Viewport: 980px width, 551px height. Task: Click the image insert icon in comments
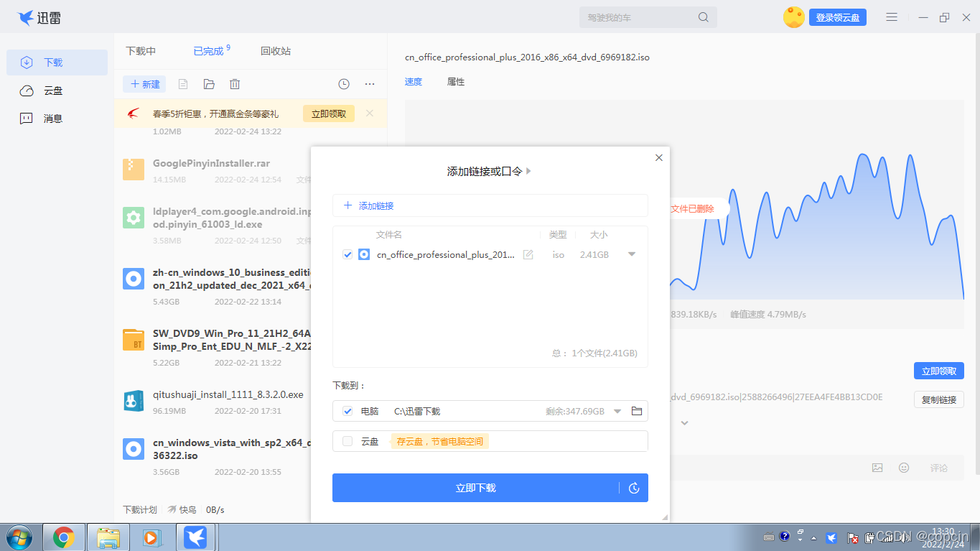click(x=877, y=468)
